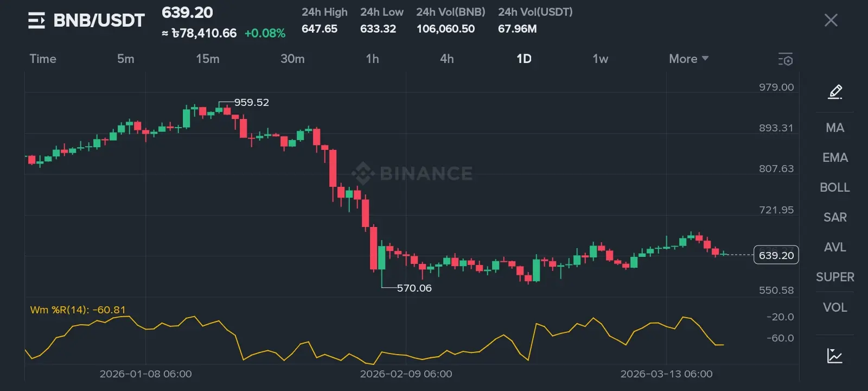Open the BNB/USDT pair selector

(x=99, y=21)
